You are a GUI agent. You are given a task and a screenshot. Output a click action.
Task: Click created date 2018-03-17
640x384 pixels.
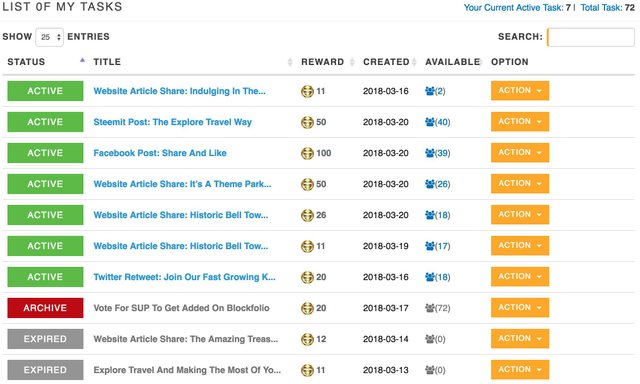click(386, 308)
